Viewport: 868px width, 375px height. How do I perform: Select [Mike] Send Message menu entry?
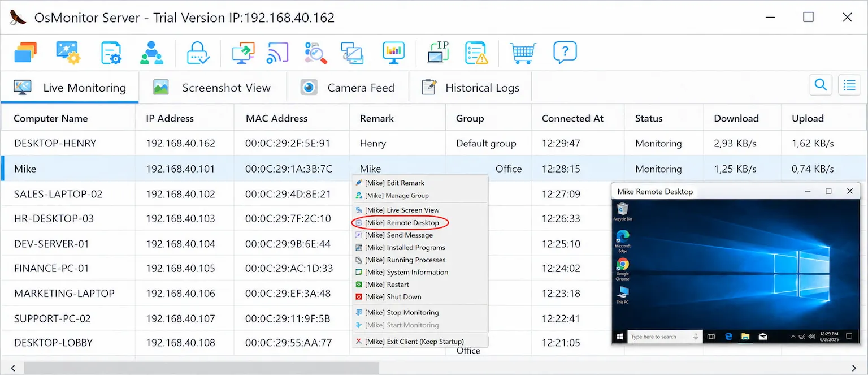419,235
